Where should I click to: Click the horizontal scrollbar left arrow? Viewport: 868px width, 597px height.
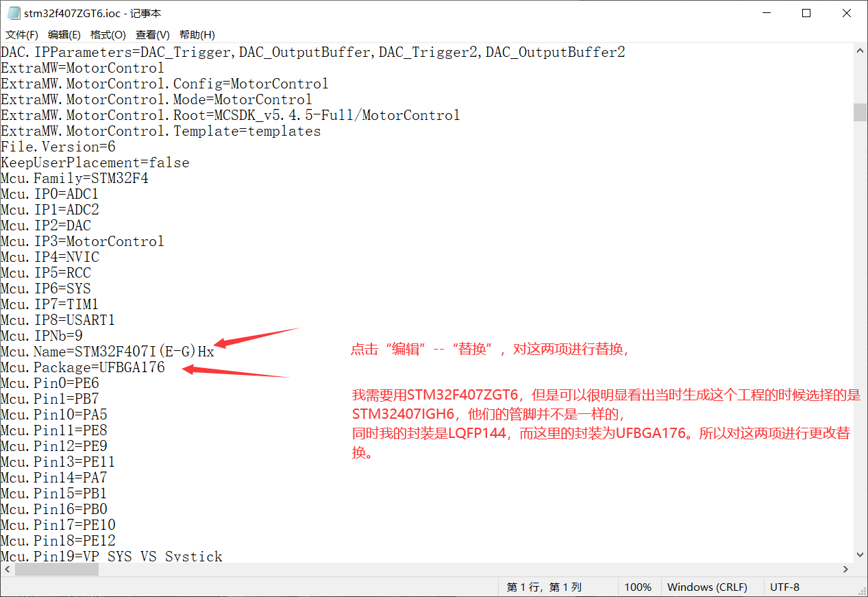(x=7, y=569)
